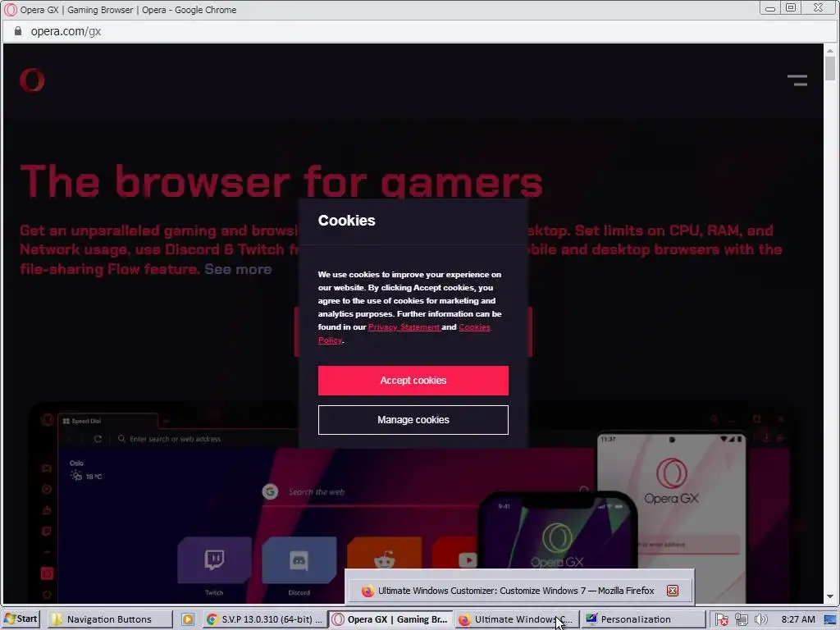Switch to Ultimate Windows Firefox taskbar item
The image size is (840, 630).
tap(517, 619)
